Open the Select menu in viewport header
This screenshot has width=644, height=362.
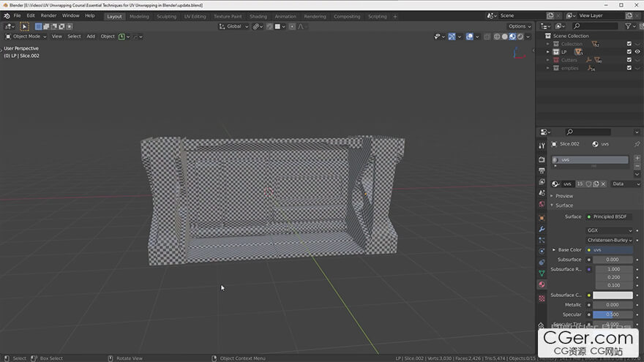click(74, 37)
